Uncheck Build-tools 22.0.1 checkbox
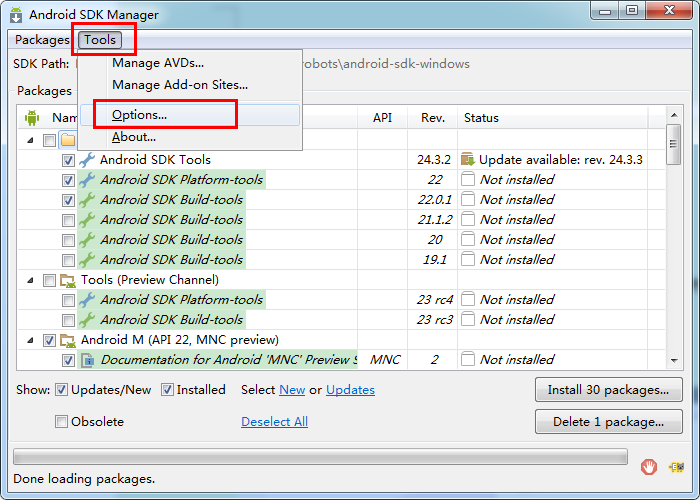 pos(68,200)
